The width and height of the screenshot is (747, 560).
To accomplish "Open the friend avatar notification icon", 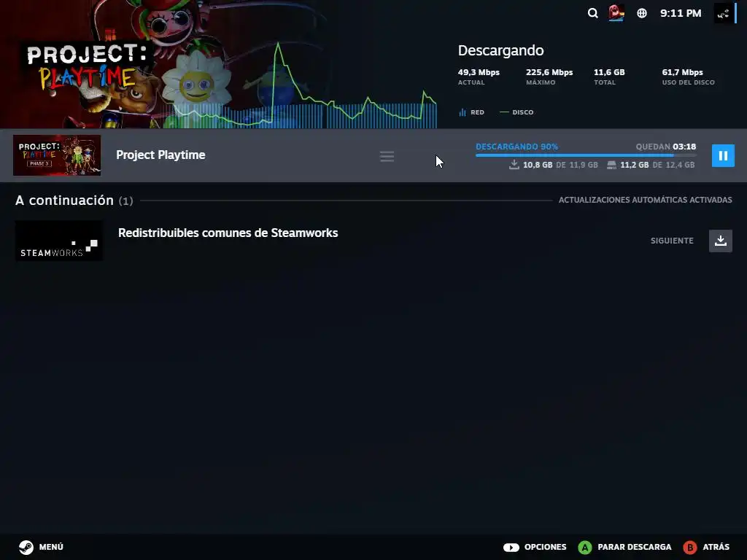I will (x=616, y=13).
